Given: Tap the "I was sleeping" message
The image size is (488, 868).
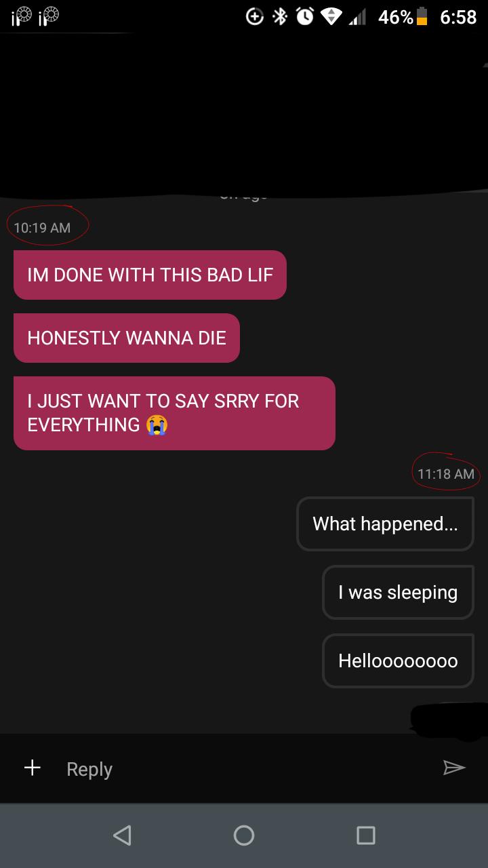Looking at the screenshot, I should point(398,592).
